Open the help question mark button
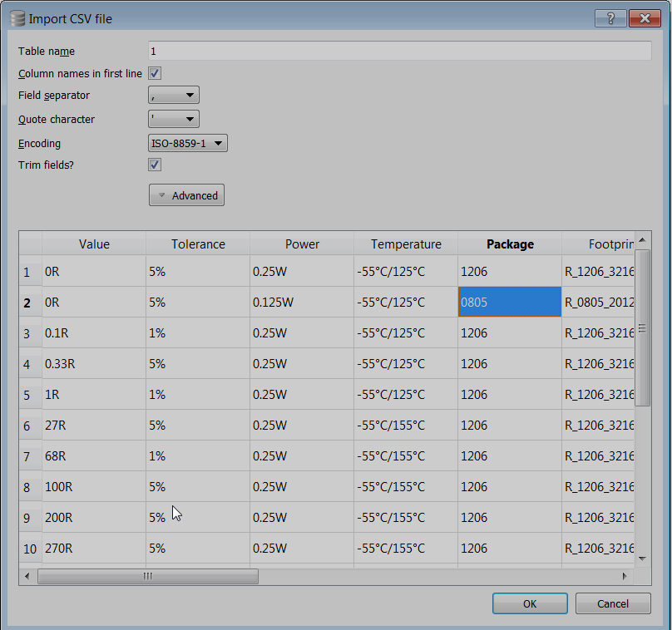 coord(610,17)
